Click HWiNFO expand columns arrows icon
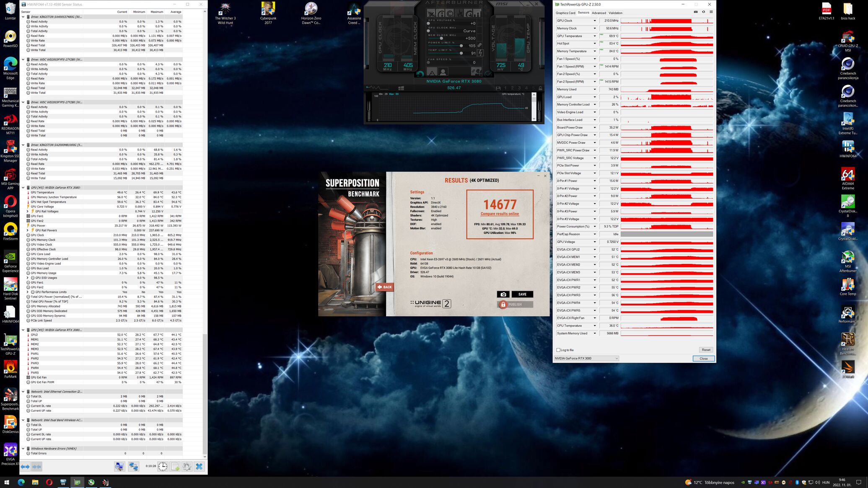 tap(25, 466)
